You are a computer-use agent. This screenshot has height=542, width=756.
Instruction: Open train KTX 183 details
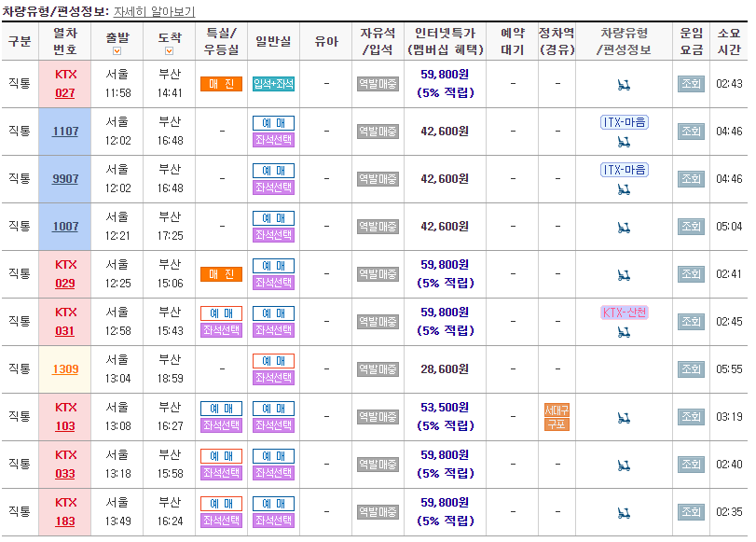[65, 521]
